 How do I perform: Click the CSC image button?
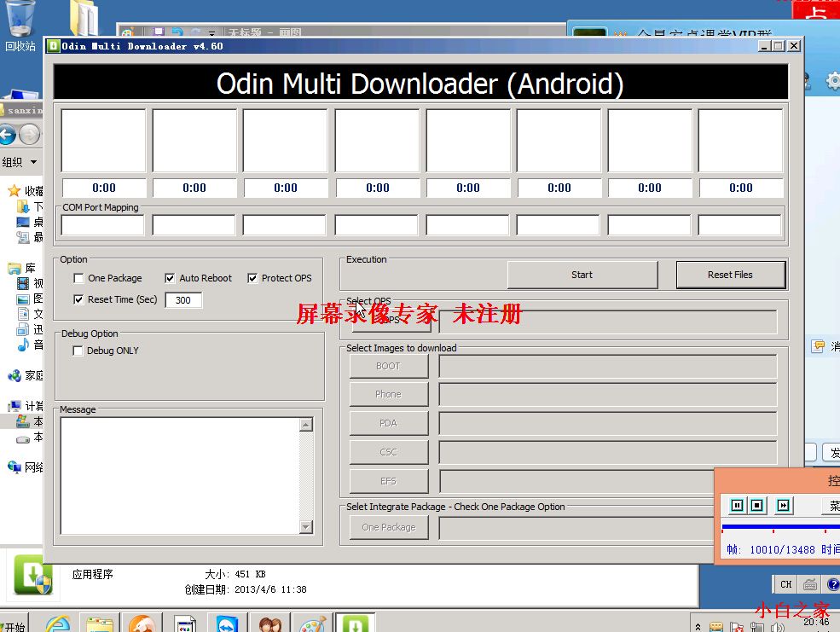coord(388,452)
